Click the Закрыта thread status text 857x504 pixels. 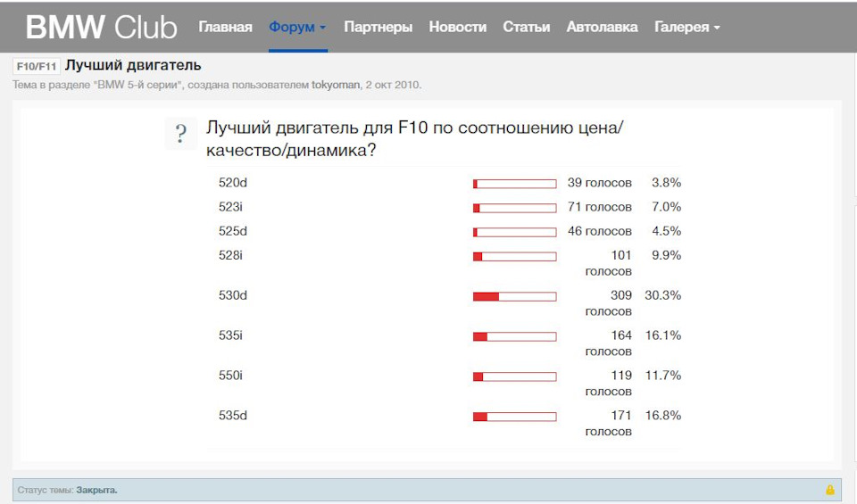pyautogui.click(x=96, y=490)
